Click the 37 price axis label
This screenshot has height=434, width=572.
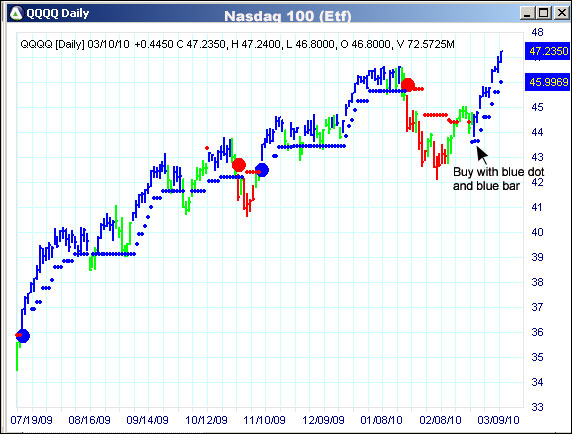(x=537, y=307)
